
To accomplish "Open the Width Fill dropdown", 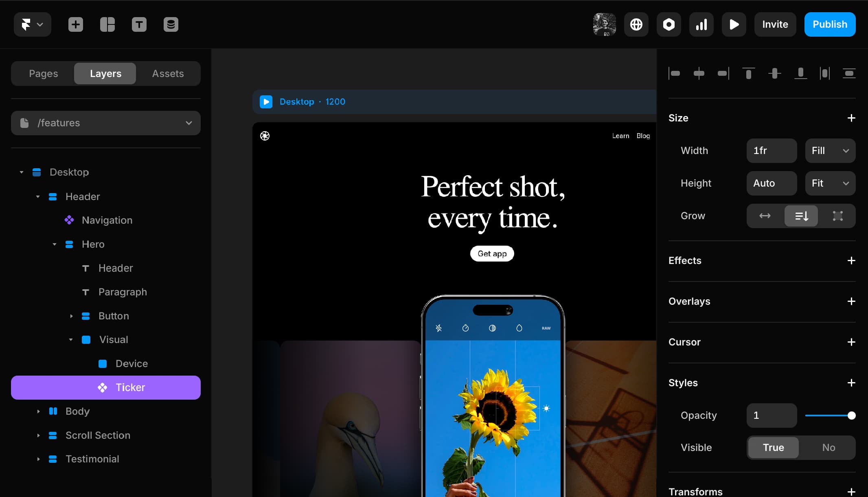I will tap(830, 151).
